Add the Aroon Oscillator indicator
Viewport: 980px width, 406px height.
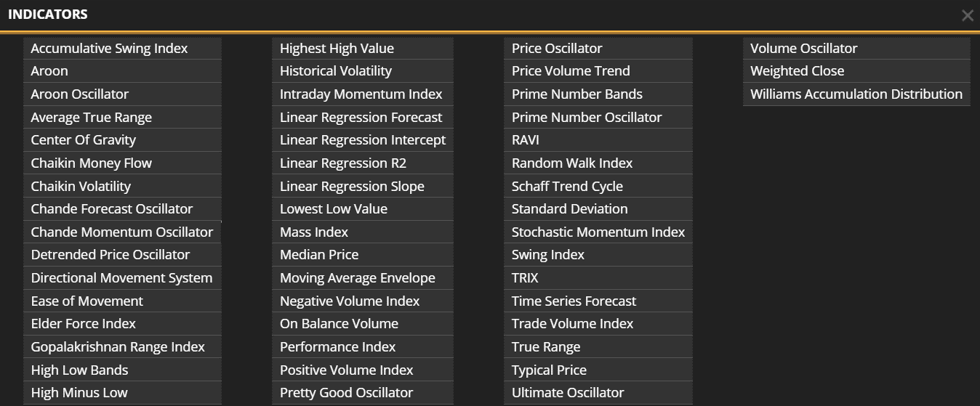pos(80,94)
